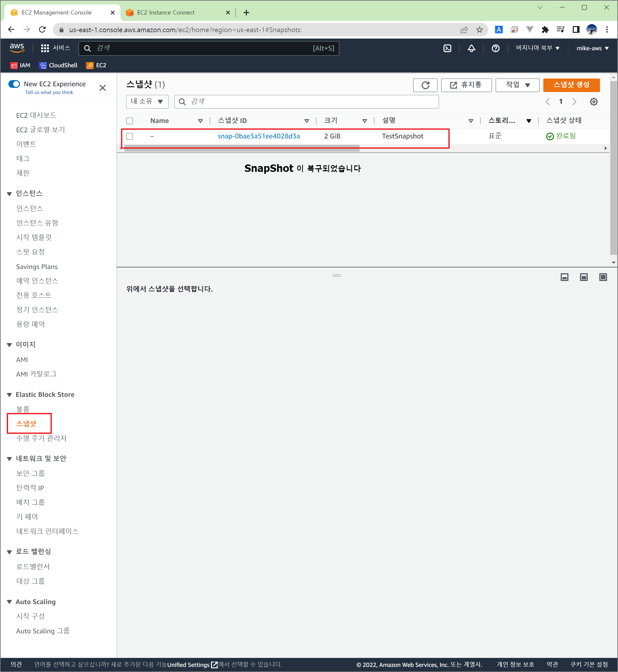Open a new browser tab
Image resolution: width=618 pixels, height=672 pixels.
click(247, 12)
